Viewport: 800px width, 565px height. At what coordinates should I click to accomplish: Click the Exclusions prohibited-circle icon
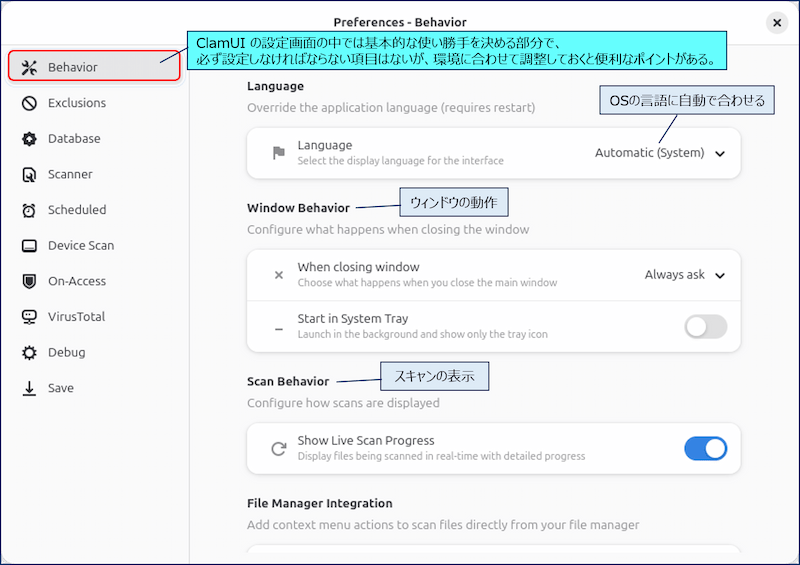point(29,103)
